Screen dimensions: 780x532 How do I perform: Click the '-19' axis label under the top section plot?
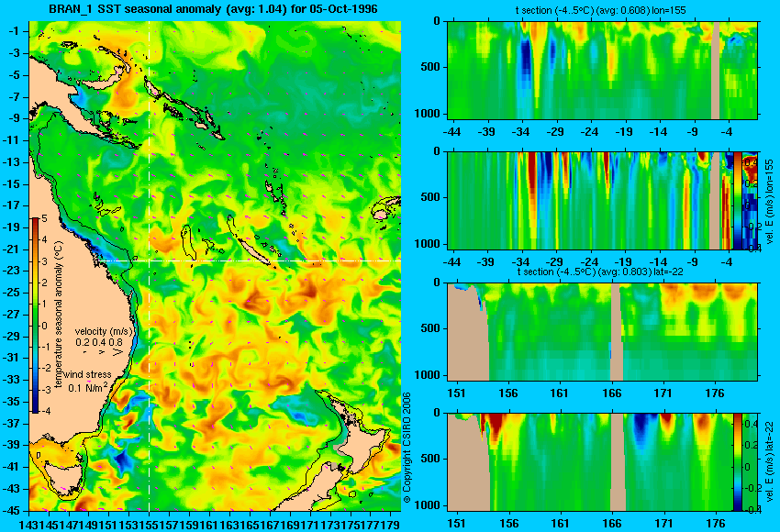pos(623,132)
